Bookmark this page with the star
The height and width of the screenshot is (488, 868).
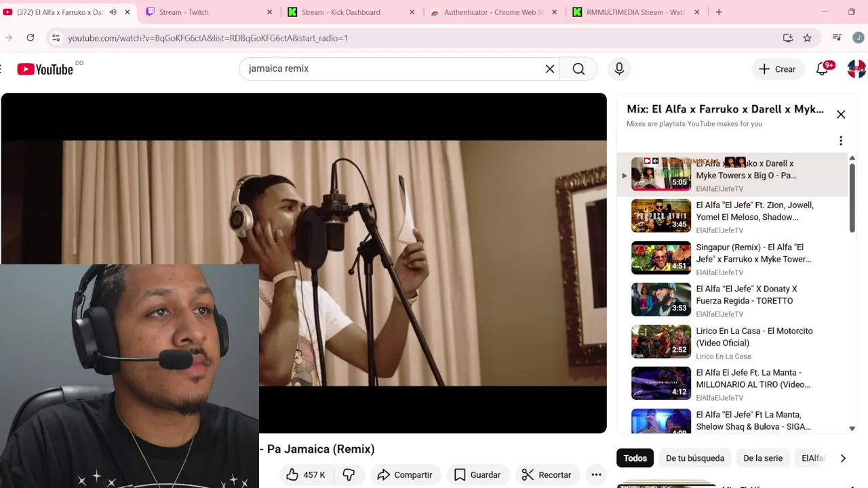(807, 38)
